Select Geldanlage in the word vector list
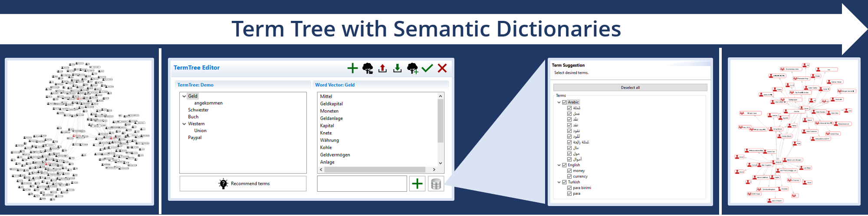Screen dimensions: 868x216 click(x=332, y=118)
